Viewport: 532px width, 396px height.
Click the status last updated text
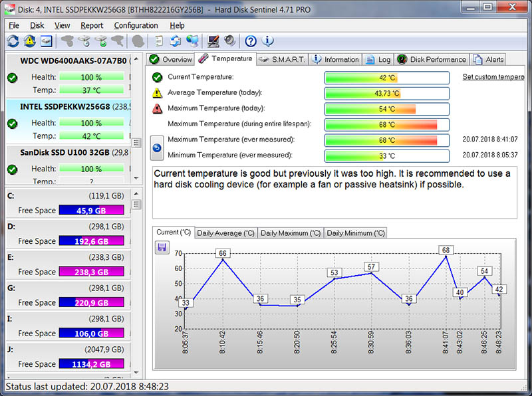pos(87,387)
